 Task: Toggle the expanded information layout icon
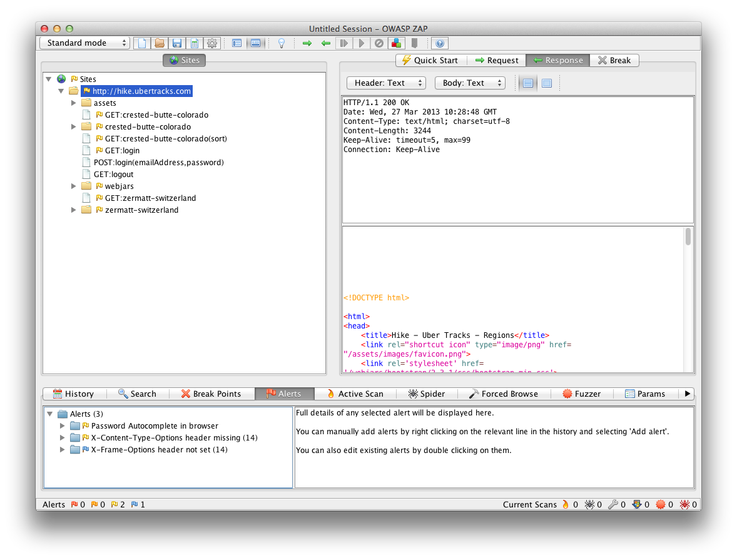pyautogui.click(x=255, y=43)
